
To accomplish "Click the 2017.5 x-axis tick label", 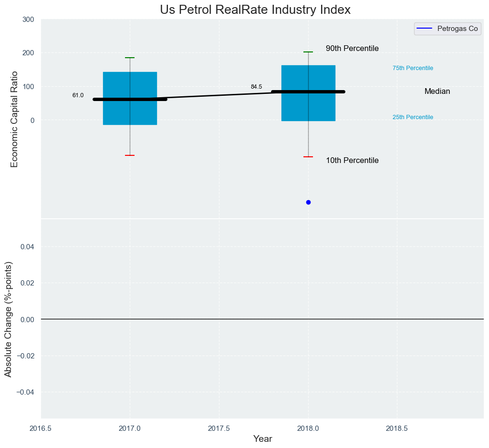I will coord(219,428).
